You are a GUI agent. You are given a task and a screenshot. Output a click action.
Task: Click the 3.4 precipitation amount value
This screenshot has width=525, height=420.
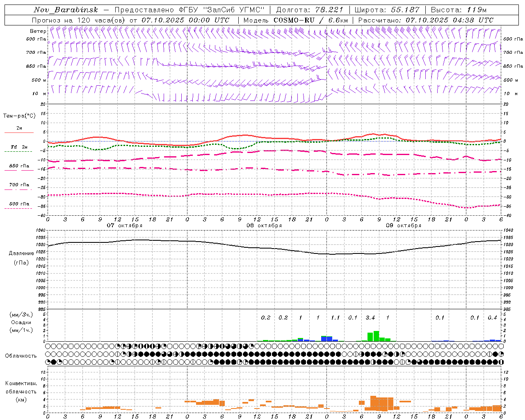pos(370,318)
